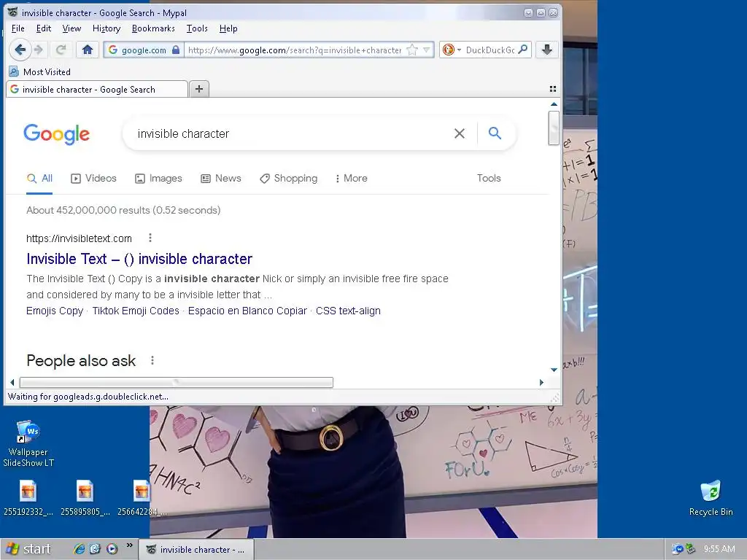Open the Windows start button

point(29,549)
